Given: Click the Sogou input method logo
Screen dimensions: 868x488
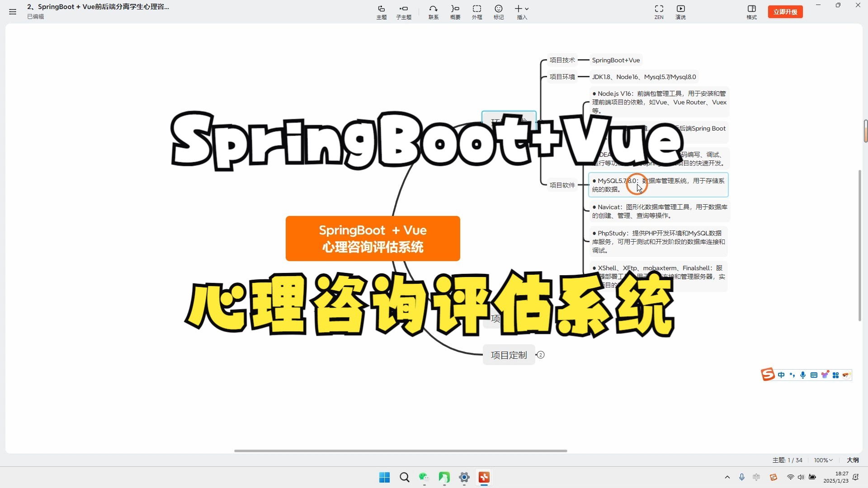Looking at the screenshot, I should [x=768, y=375].
